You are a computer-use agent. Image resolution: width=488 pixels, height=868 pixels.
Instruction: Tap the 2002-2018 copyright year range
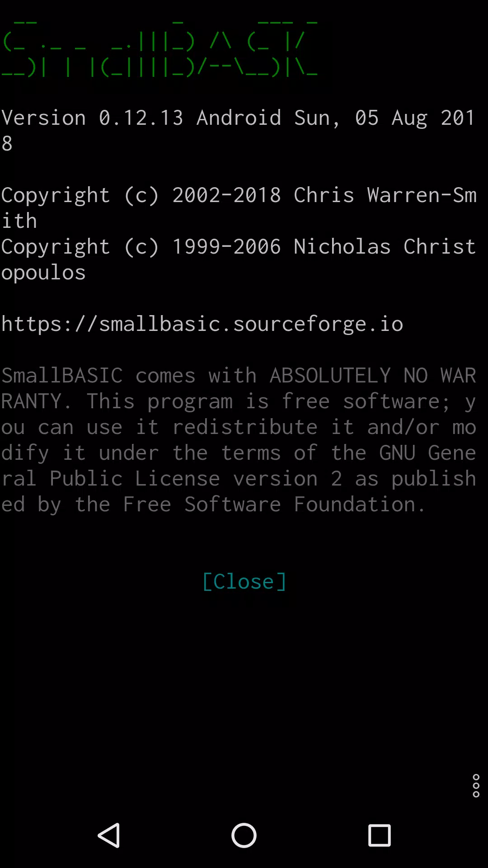point(226,195)
